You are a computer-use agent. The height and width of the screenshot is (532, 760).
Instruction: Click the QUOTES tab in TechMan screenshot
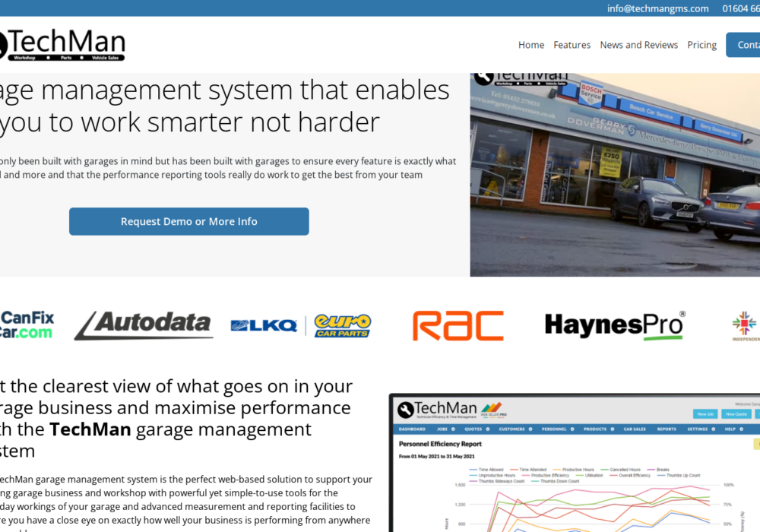[x=477, y=429]
